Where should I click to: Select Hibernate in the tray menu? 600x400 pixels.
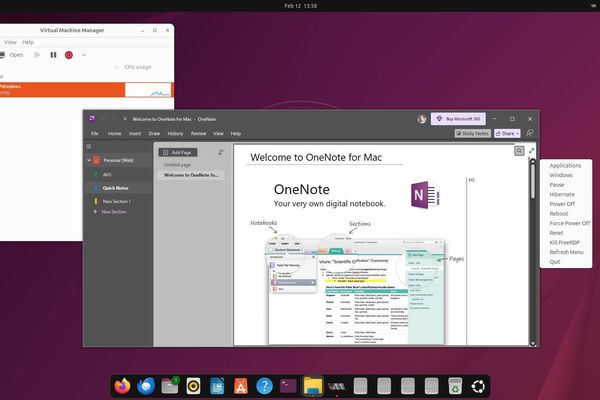pyautogui.click(x=562, y=194)
